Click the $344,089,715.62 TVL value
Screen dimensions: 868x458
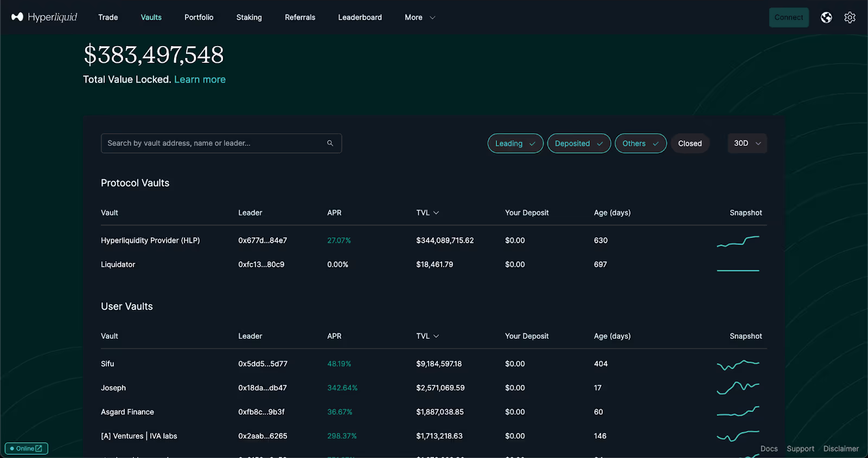click(x=445, y=240)
